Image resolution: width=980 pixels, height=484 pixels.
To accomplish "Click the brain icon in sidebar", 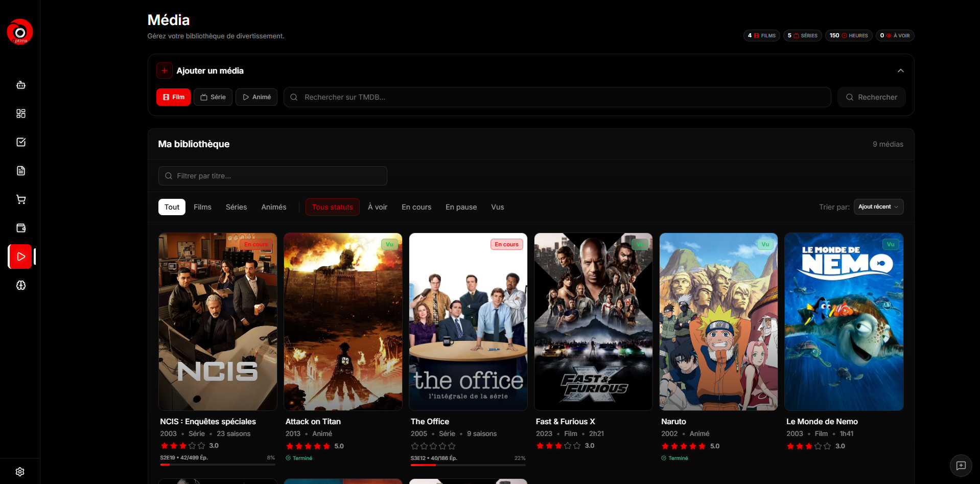I will (20, 285).
